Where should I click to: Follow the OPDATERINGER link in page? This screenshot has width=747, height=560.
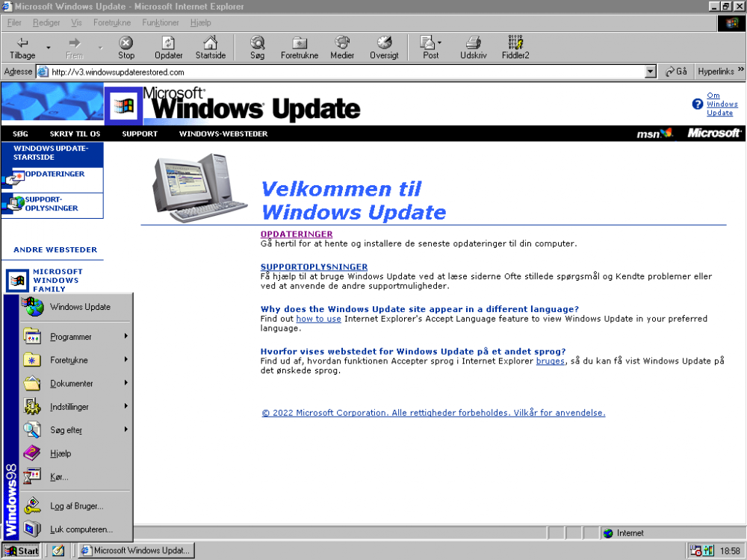coord(297,234)
